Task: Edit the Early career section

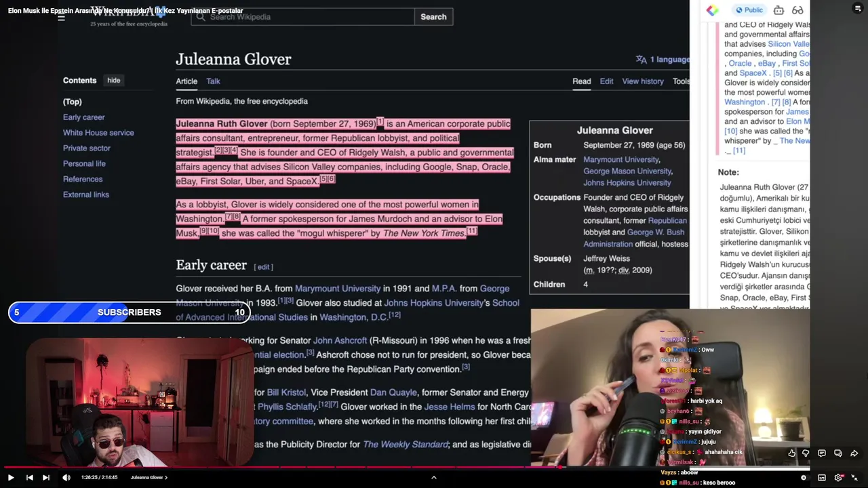Action: pos(264,267)
